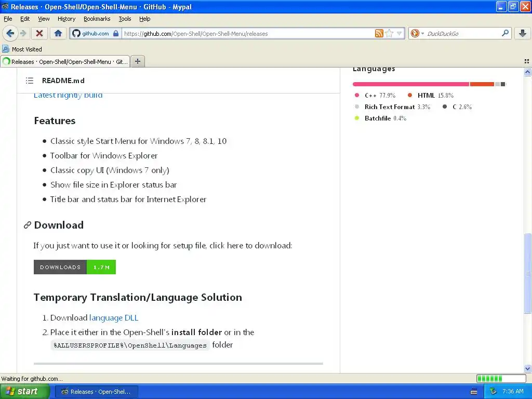Screen dimensions: 532x399
Task: Follow the language DLL link
Action: point(114,317)
